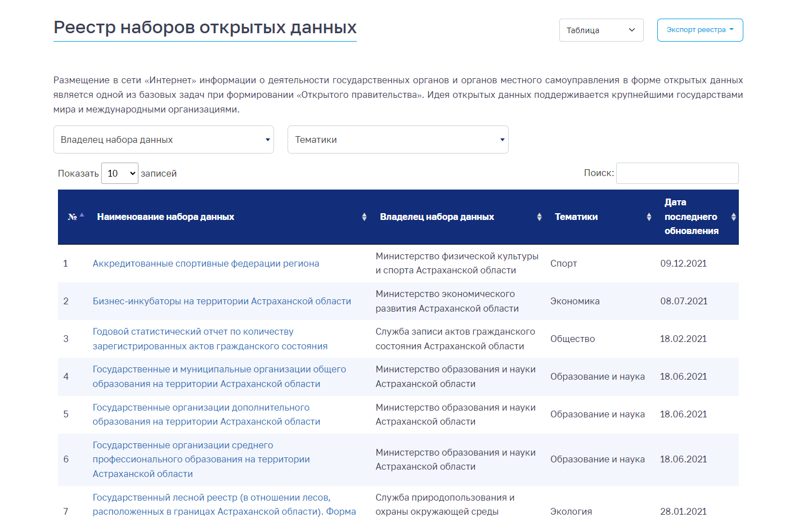
Task: Open the Тематики filter dropdown
Action: click(x=398, y=140)
